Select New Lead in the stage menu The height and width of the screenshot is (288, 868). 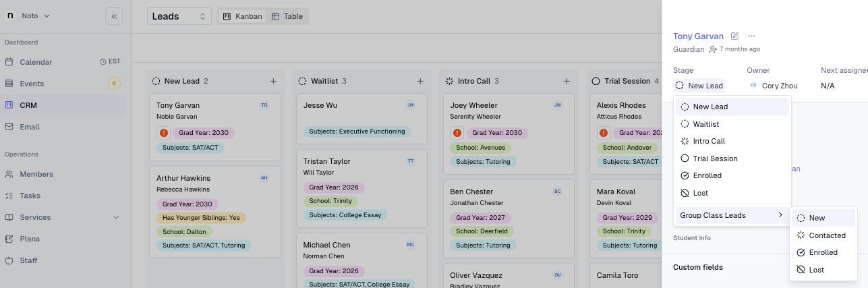[x=732, y=107]
